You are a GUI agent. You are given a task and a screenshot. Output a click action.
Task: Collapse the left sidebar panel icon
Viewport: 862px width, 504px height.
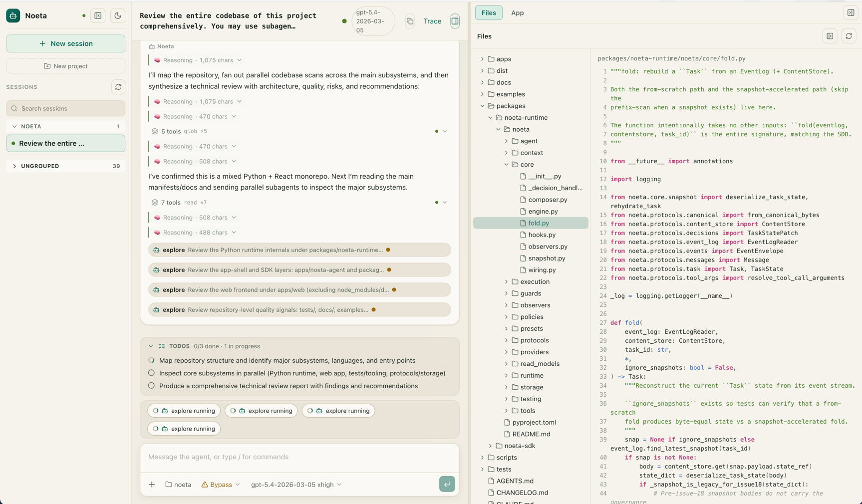pyautogui.click(x=98, y=15)
